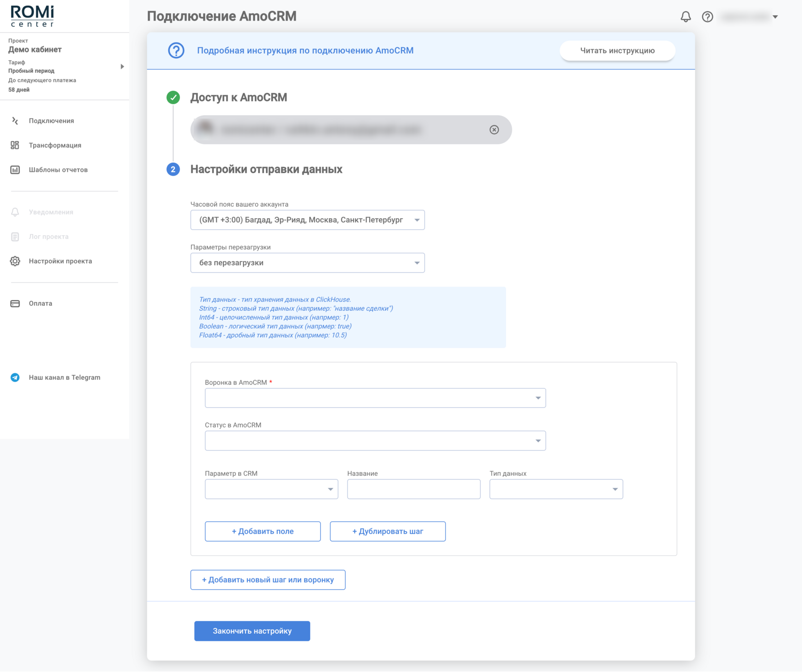This screenshot has height=672, width=802.
Task: Click the Подключения sidebar icon
Action: coord(15,121)
